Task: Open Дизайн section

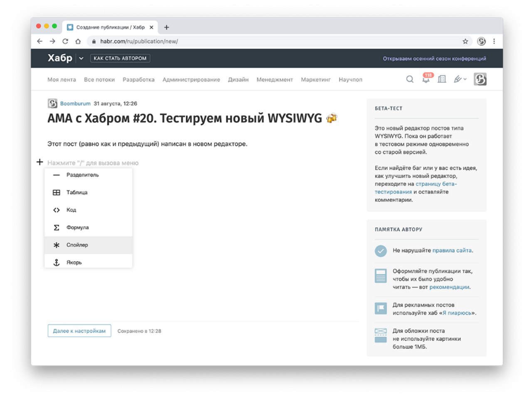Action: click(238, 80)
